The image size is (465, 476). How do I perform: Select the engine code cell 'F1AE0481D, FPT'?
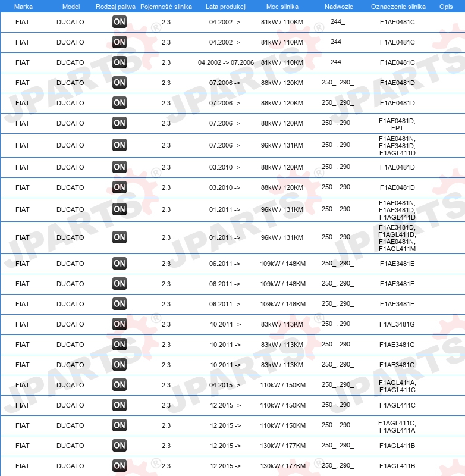point(397,124)
